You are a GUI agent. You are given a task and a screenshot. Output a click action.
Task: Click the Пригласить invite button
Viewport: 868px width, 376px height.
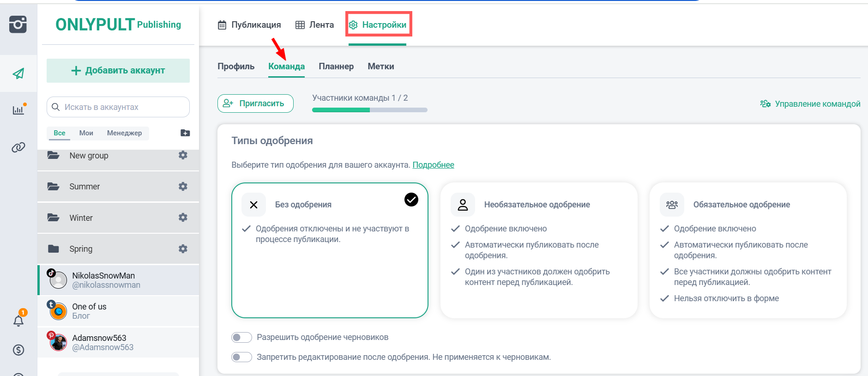coord(255,103)
